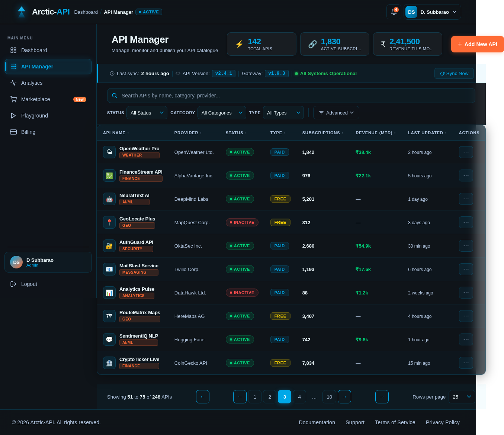Viewport: 504px width, 435px height.
Task: Jump to page 10 in pagination
Action: click(x=329, y=397)
